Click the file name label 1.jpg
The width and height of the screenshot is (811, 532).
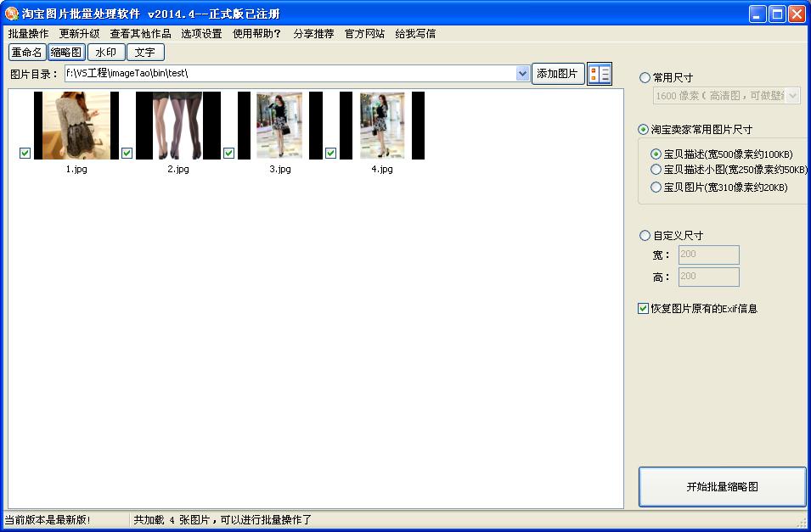(x=76, y=169)
